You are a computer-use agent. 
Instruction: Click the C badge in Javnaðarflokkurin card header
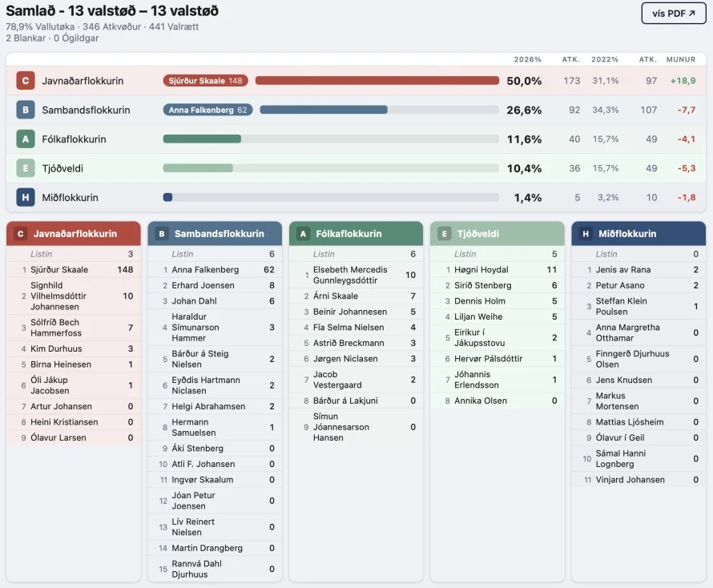tap(21, 234)
